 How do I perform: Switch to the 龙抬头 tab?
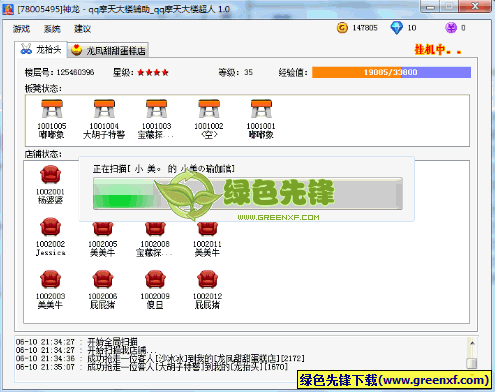[41, 50]
